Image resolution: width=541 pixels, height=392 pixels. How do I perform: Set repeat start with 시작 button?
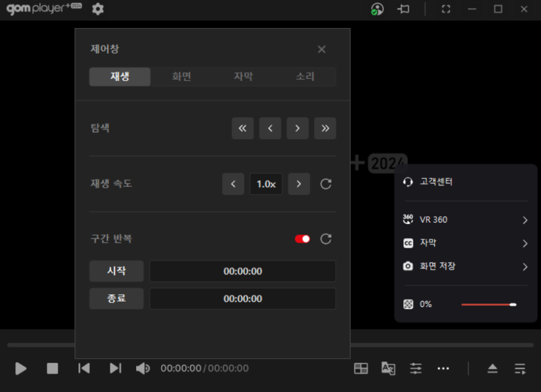pyautogui.click(x=116, y=271)
